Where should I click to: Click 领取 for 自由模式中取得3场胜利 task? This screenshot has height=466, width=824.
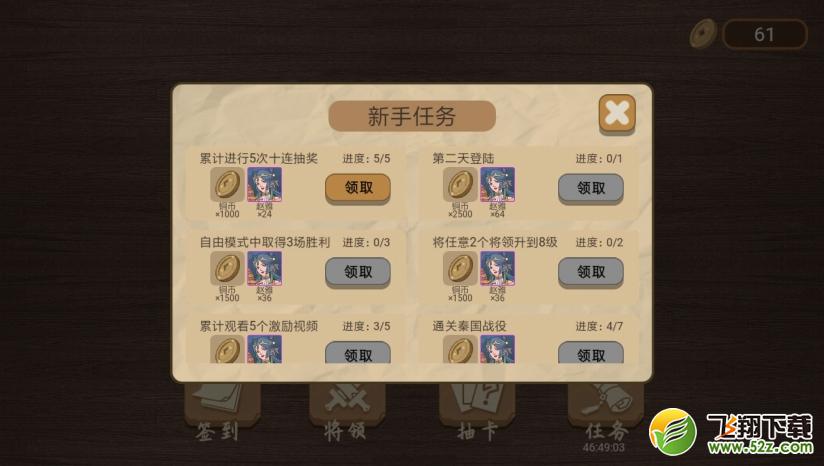[358, 272]
